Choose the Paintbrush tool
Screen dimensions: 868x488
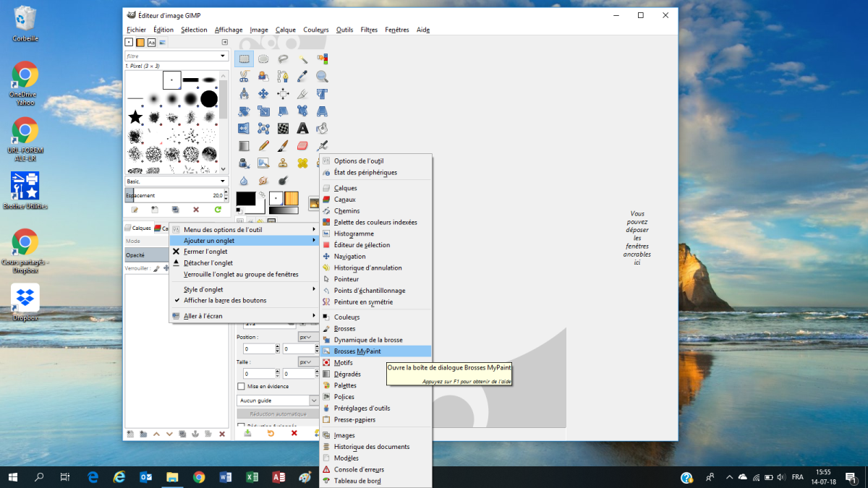tap(283, 146)
